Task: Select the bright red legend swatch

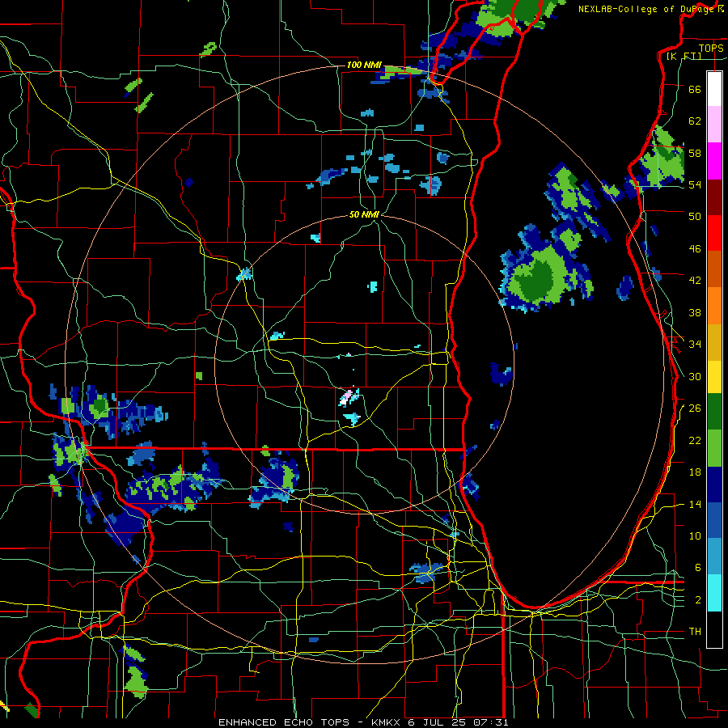Action: coord(714,233)
